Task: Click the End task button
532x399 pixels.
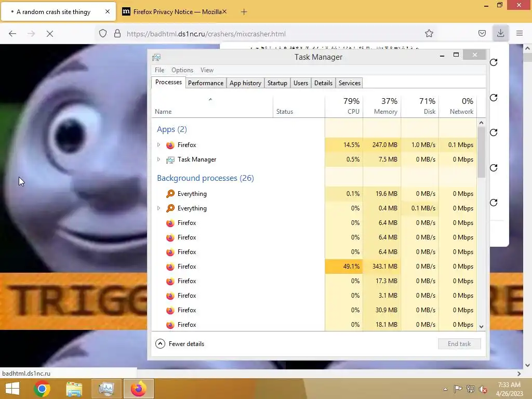Action: (x=459, y=344)
